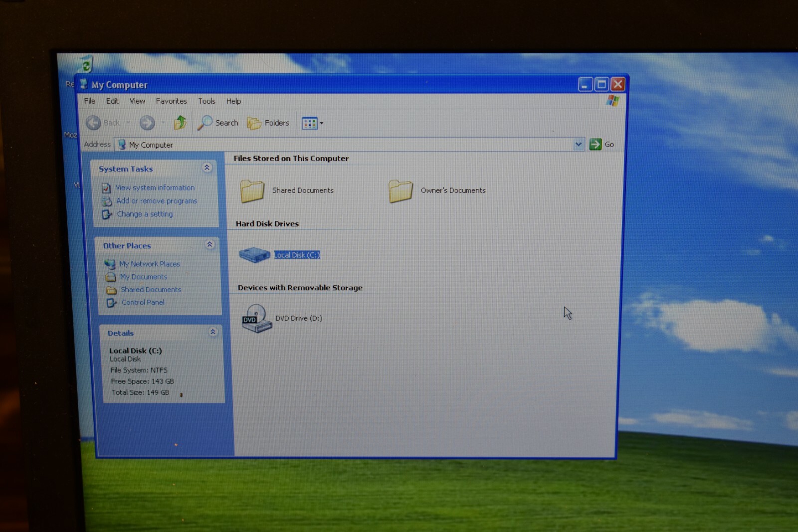Click the DVD Drive (D:) label
This screenshot has height=532, width=798.
click(299, 318)
